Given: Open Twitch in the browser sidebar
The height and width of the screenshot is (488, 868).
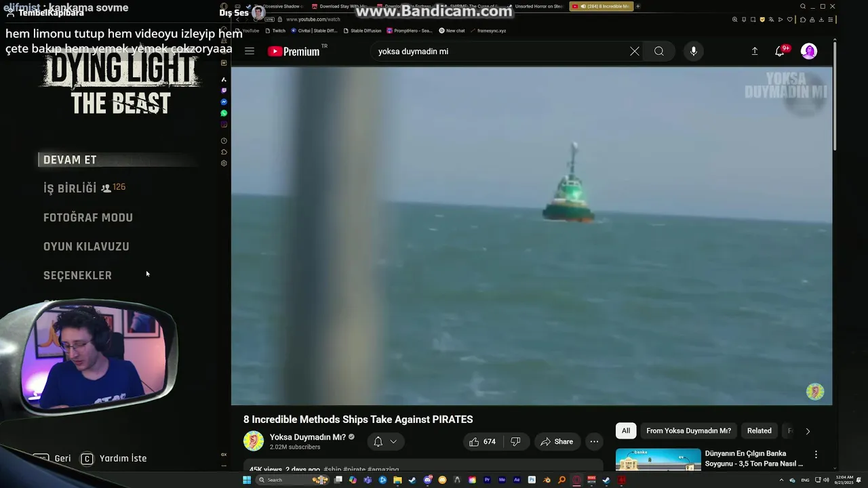Looking at the screenshot, I should coord(224,90).
